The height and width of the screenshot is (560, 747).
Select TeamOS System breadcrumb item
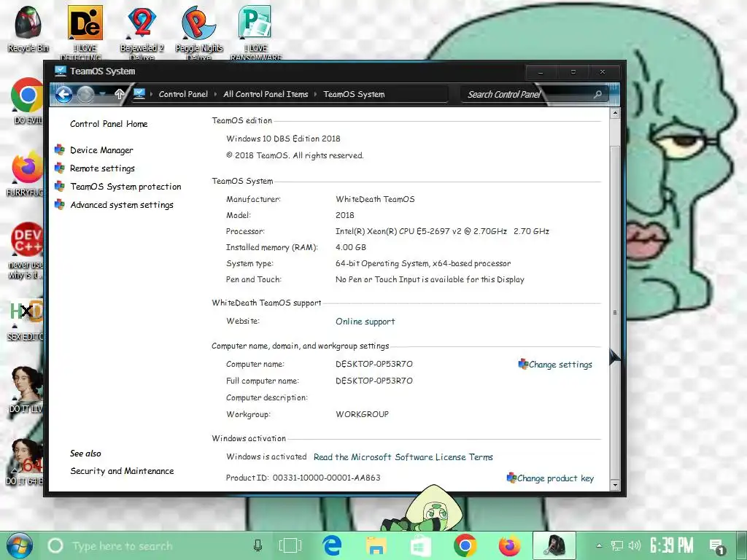point(354,94)
